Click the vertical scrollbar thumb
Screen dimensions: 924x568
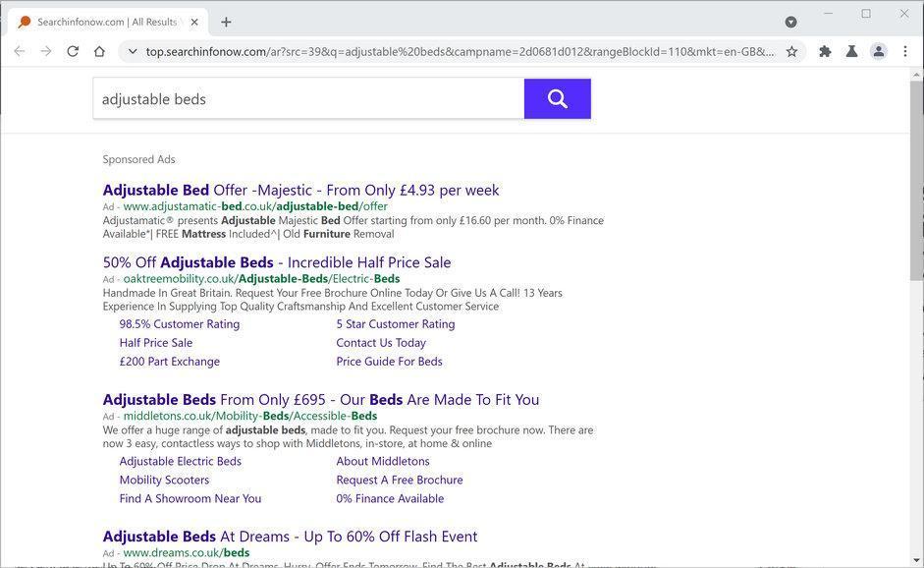coord(916,180)
